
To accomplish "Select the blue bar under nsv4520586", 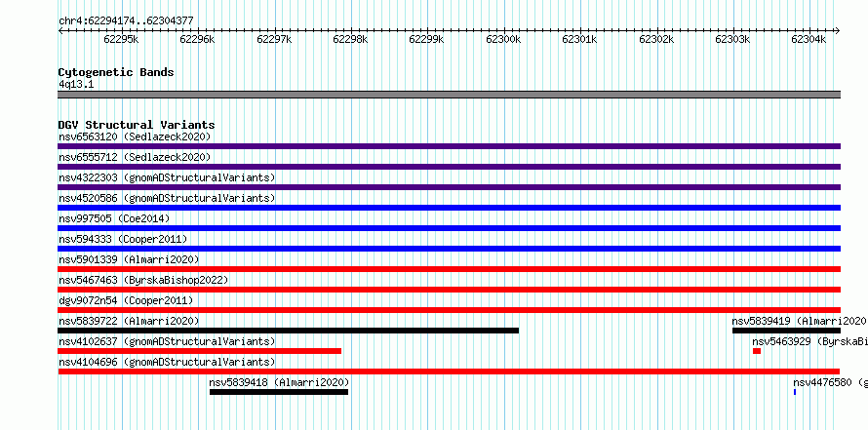I will (x=449, y=208).
